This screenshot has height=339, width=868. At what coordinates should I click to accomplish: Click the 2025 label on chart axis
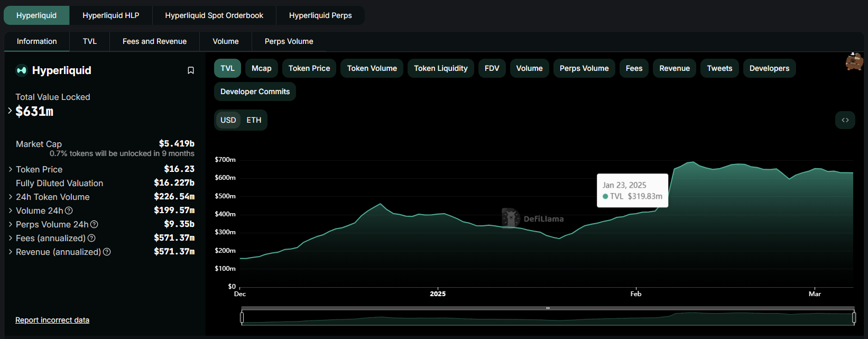pyautogui.click(x=438, y=294)
